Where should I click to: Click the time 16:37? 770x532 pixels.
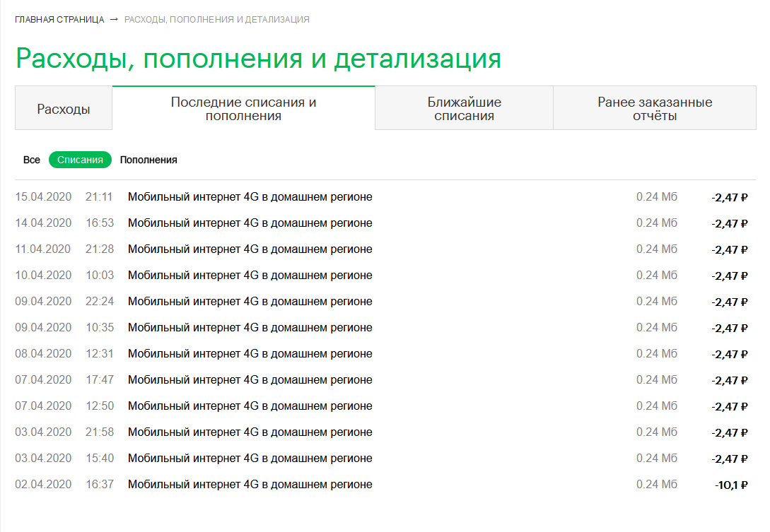click(100, 485)
